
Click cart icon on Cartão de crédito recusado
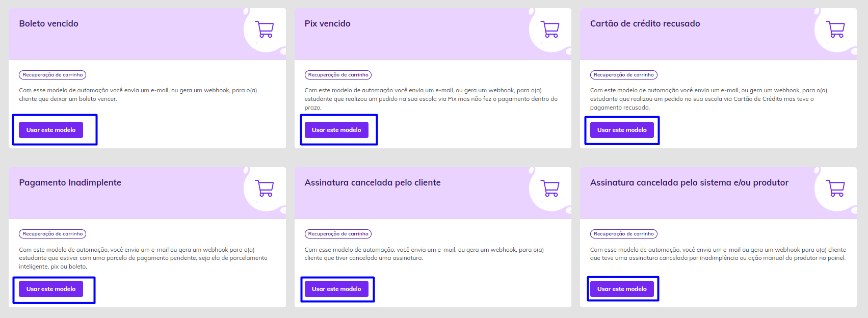point(835,29)
